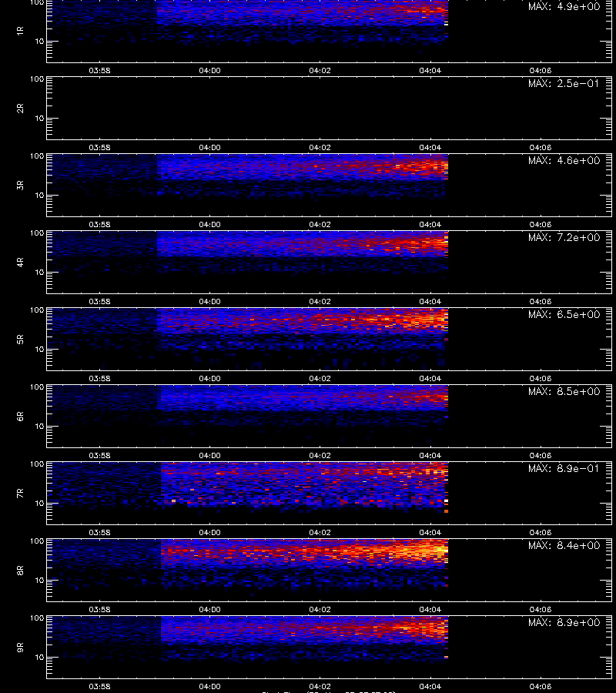Select the 'MAX: 8.5e+00' readout
This screenshot has width=616, height=693.
564,391
